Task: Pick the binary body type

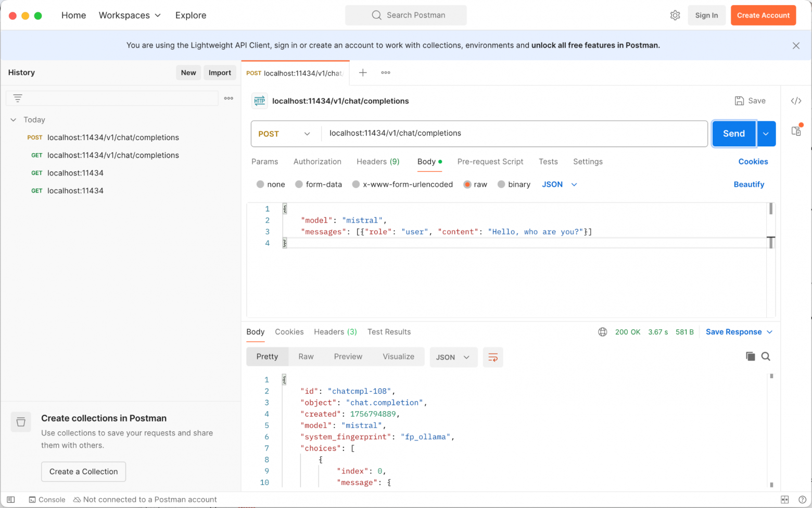Action: point(501,184)
